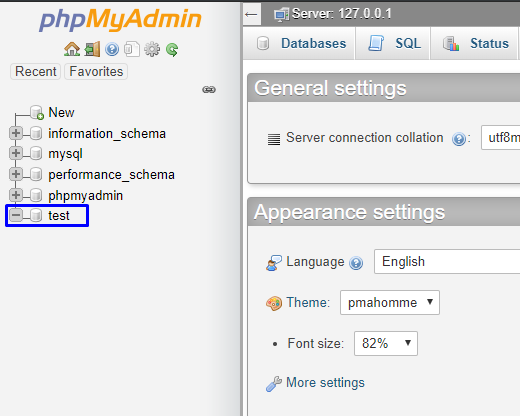Click the Server: 127.0.0.1 breadcrumb link
This screenshot has width=520, height=416.
point(341,14)
